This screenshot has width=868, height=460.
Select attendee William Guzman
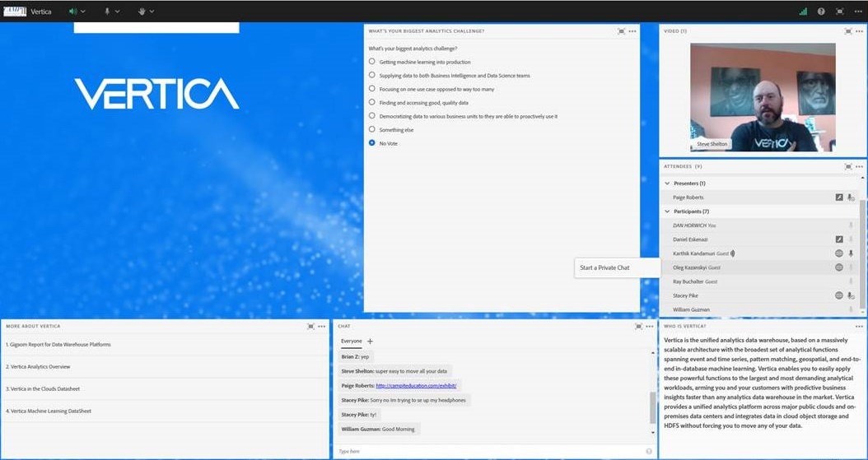[761, 309]
